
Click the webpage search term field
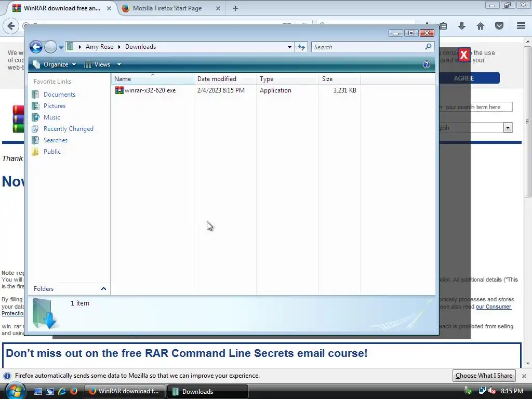tap(476, 107)
